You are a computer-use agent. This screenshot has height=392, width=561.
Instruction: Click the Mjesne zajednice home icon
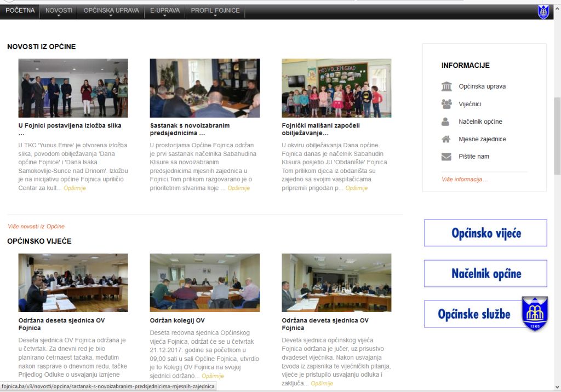point(446,139)
